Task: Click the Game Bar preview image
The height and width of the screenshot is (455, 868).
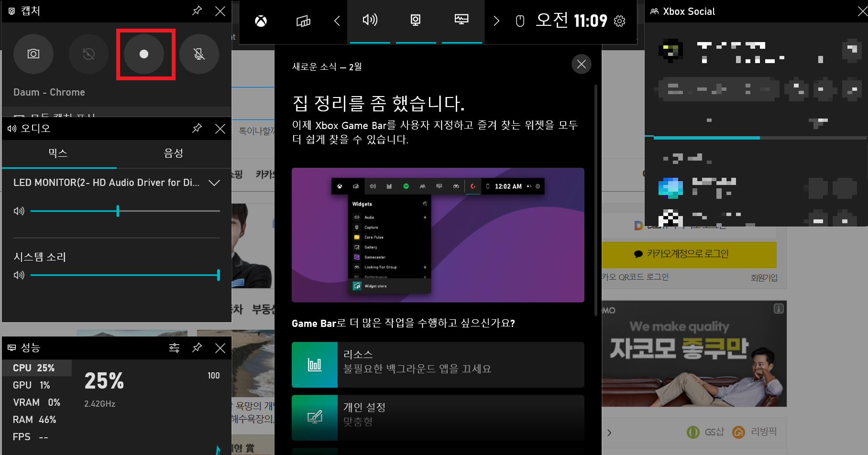Action: point(438,235)
